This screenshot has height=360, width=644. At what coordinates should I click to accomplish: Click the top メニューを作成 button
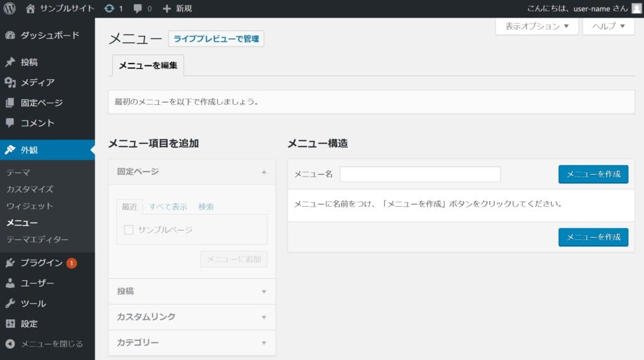[593, 174]
